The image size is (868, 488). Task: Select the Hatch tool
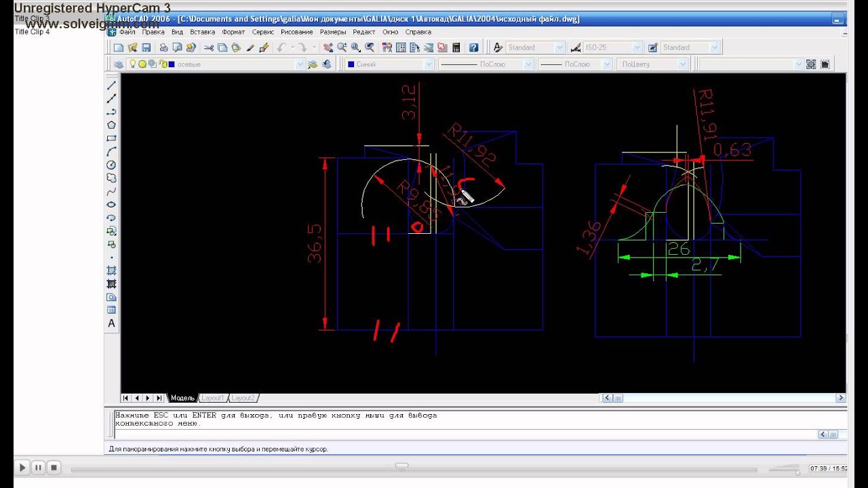(x=112, y=270)
